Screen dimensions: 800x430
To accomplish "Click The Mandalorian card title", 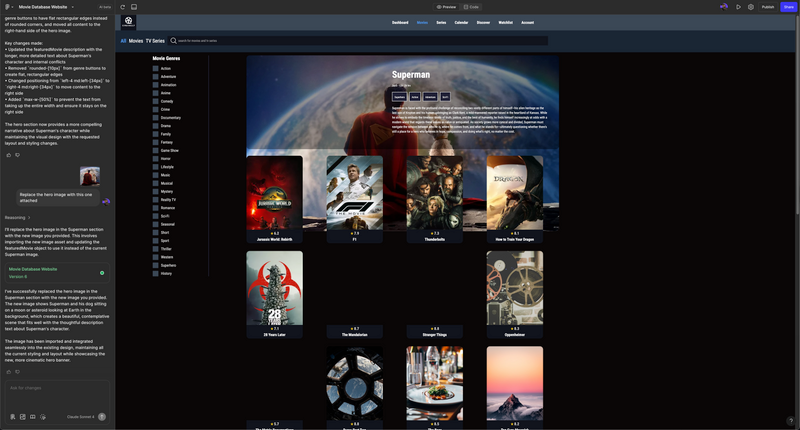I will (x=355, y=335).
